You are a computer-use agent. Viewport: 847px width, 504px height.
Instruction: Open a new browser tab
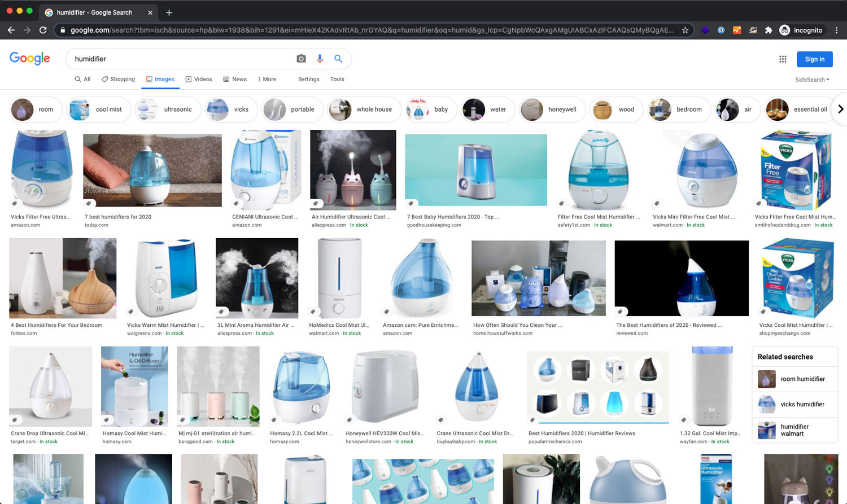pyautogui.click(x=169, y=12)
